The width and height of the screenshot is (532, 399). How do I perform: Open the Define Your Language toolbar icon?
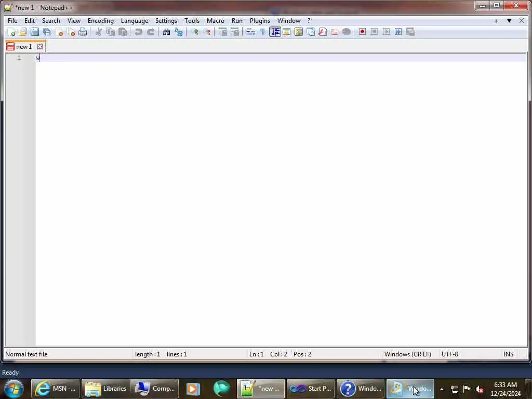tap(287, 32)
